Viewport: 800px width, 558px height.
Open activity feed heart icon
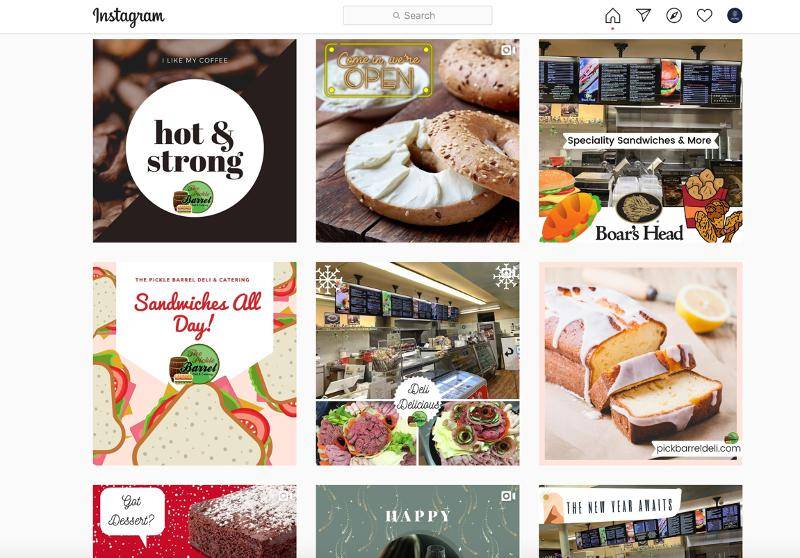[x=705, y=15]
